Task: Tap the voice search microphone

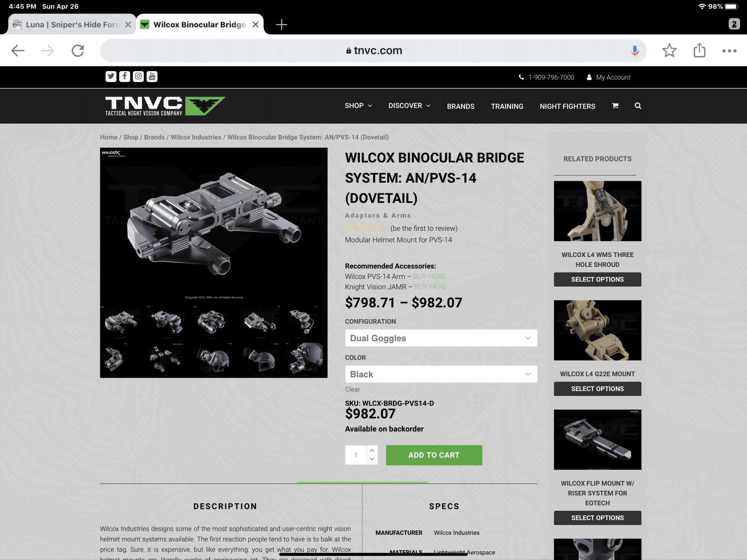Action: (x=635, y=51)
